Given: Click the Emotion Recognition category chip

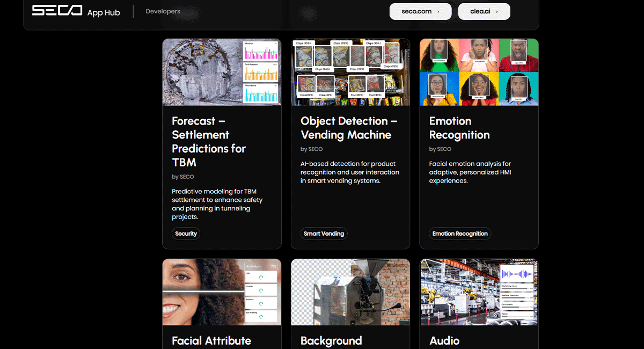Looking at the screenshot, I should pos(460,234).
